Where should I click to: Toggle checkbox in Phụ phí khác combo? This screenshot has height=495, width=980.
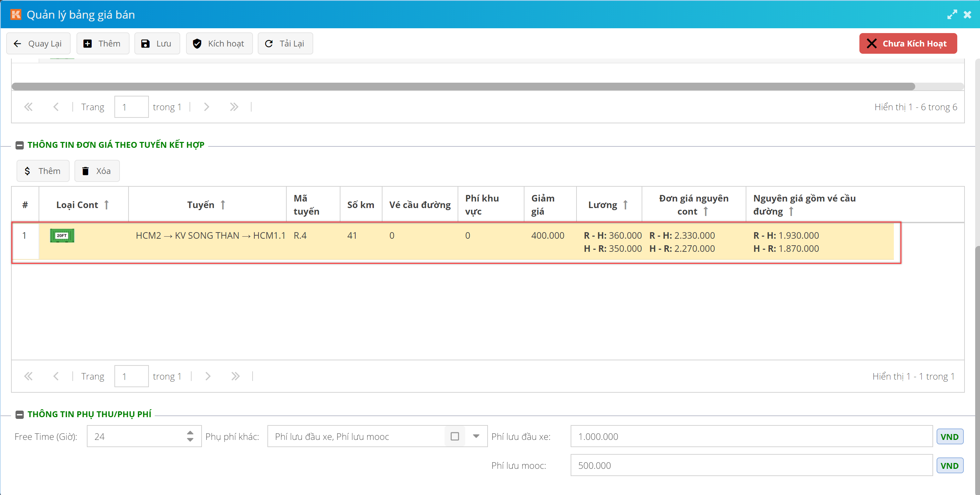(454, 436)
